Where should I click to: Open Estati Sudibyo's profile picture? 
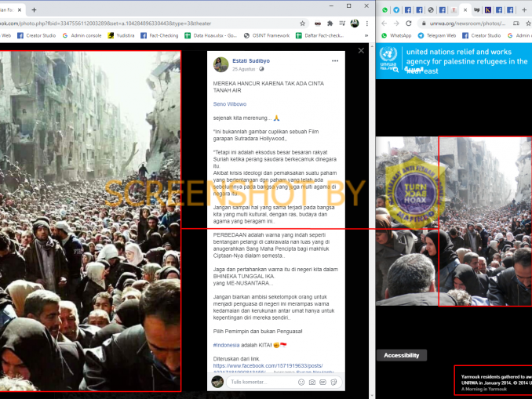point(220,64)
